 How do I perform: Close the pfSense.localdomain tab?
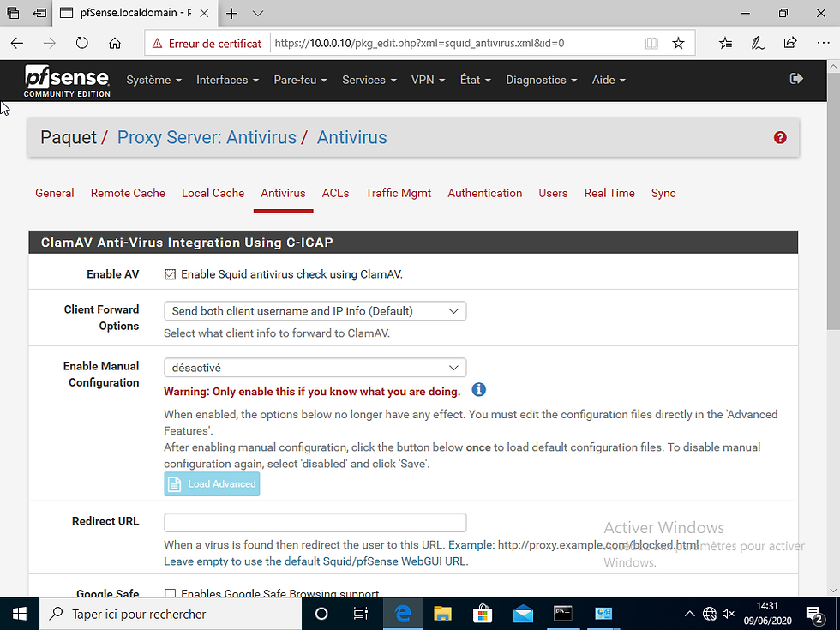coord(204,14)
